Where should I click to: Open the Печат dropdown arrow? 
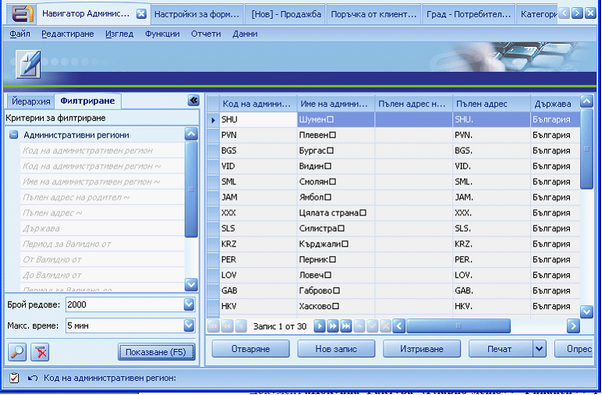[539, 349]
